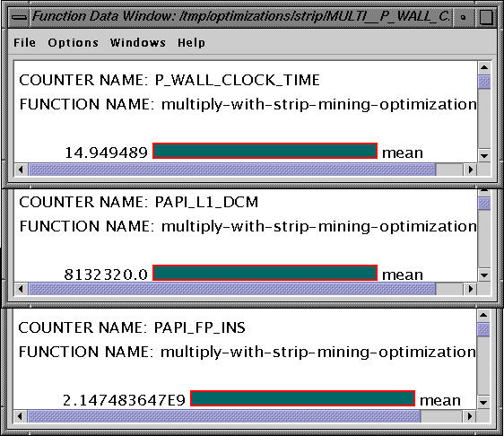504x436 pixels.
Task: Click right arrow under P_WALL_CLOCK_TIME panel
Action: [x=471, y=170]
